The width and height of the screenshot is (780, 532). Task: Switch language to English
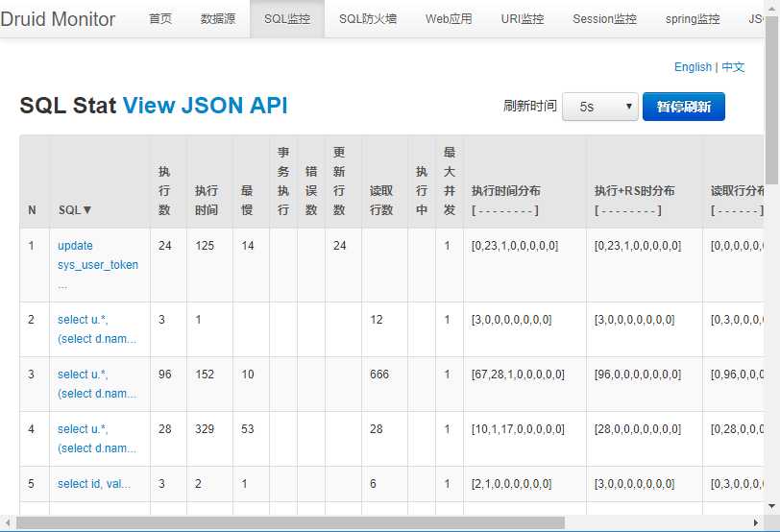tap(693, 67)
